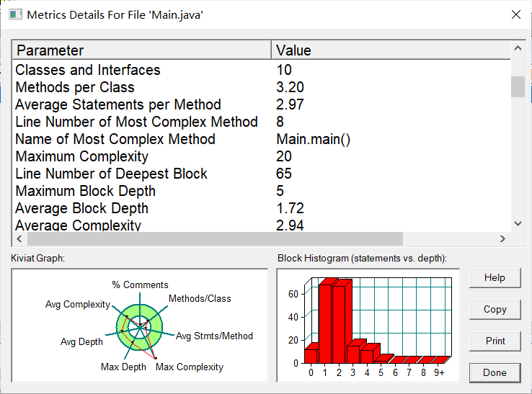The width and height of the screenshot is (532, 394).
Task: Click the Value column header
Action: tap(391, 50)
